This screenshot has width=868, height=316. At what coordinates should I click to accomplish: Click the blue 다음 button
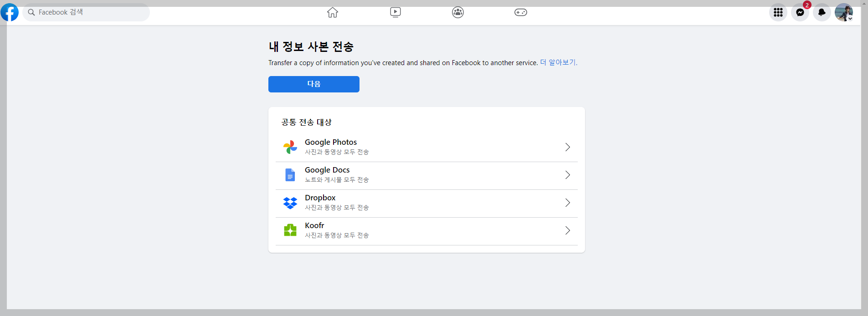tap(314, 84)
